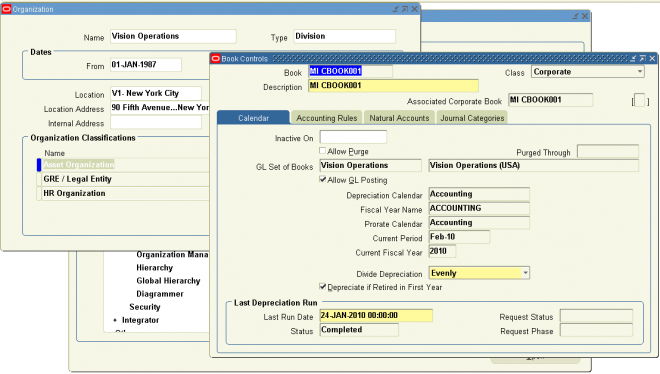Click the Associated Corporate Book field
Screen dimensions: 660x374
551,100
